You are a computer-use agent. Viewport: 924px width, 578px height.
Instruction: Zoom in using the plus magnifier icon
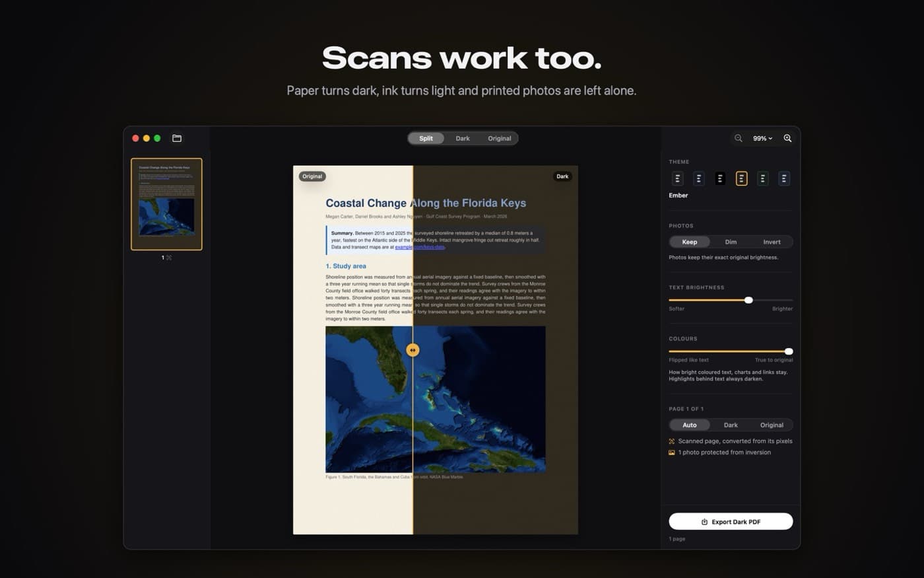[787, 138]
